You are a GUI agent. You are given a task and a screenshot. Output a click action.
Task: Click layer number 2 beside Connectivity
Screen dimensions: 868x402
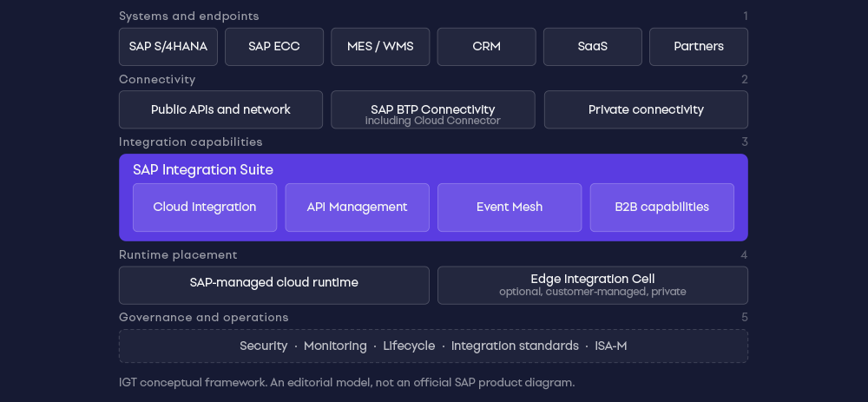pos(745,79)
